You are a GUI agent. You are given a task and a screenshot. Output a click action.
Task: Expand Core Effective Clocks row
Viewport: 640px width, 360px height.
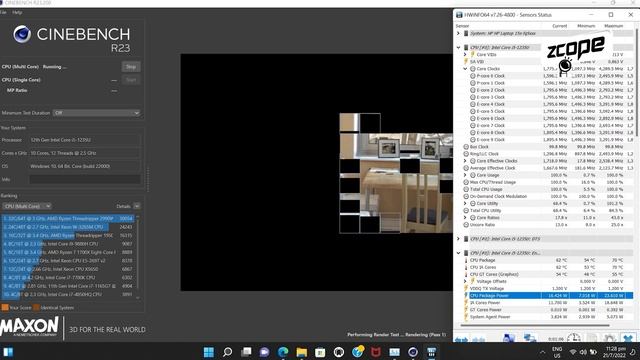point(465,161)
